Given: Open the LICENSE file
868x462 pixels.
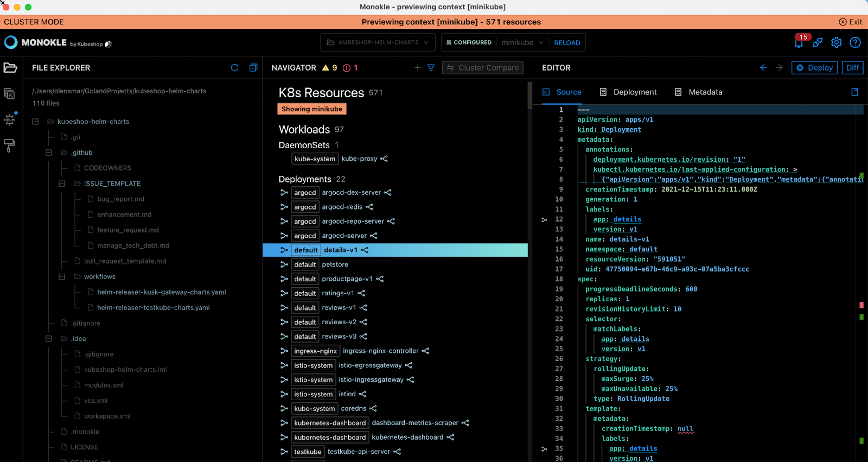Looking at the screenshot, I should 84,447.
